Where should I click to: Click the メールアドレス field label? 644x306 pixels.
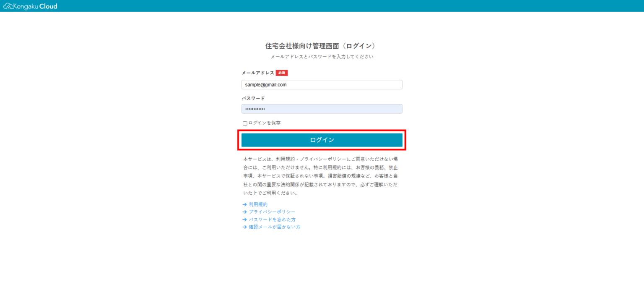point(257,72)
